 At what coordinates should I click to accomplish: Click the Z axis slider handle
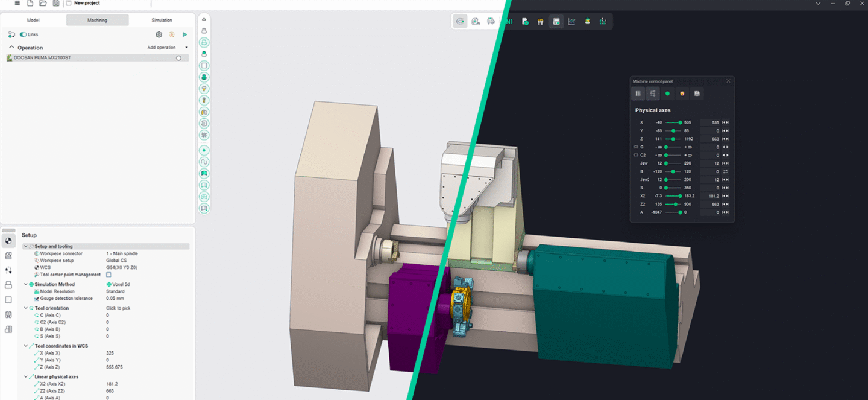673,139
